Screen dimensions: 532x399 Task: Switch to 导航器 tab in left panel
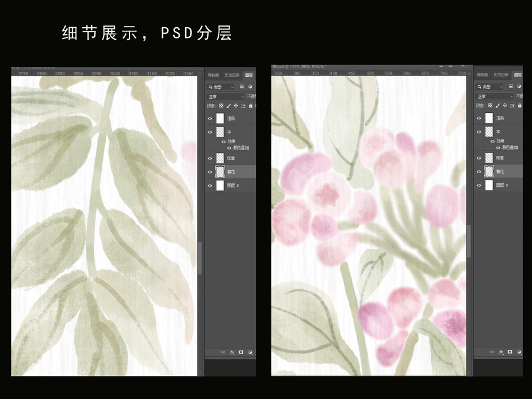tap(213, 75)
